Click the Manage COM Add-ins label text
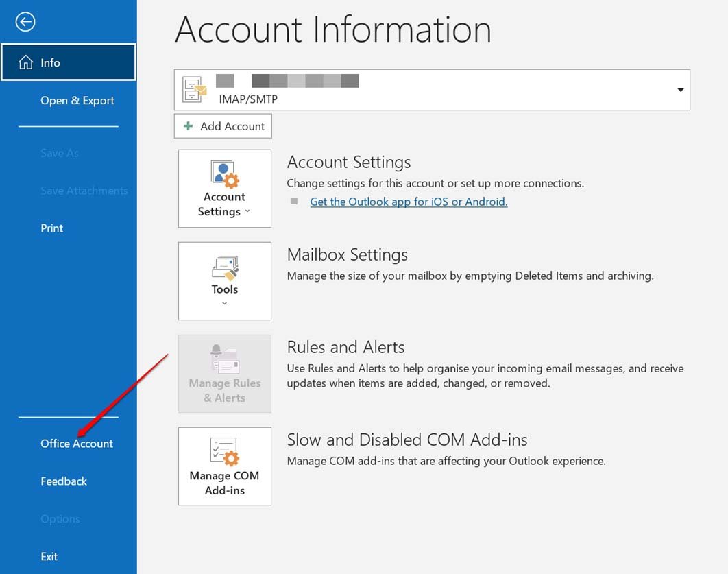 [225, 483]
